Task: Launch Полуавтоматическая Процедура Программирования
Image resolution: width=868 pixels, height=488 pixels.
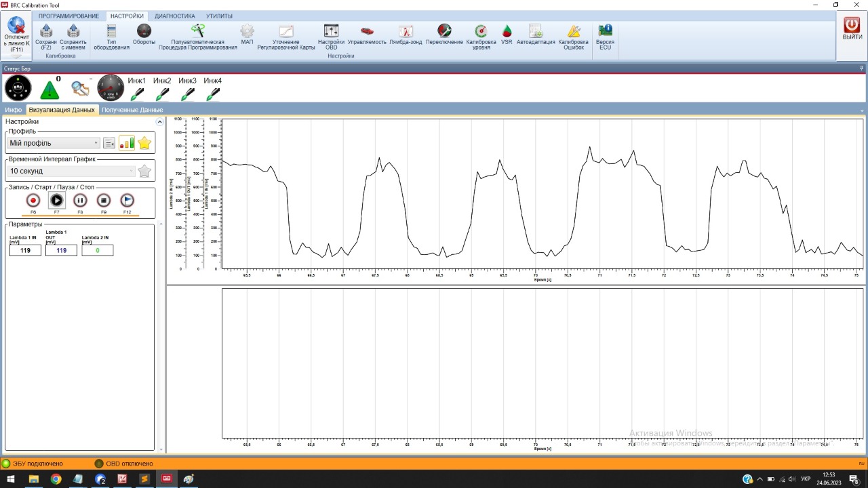Action: coord(198,37)
